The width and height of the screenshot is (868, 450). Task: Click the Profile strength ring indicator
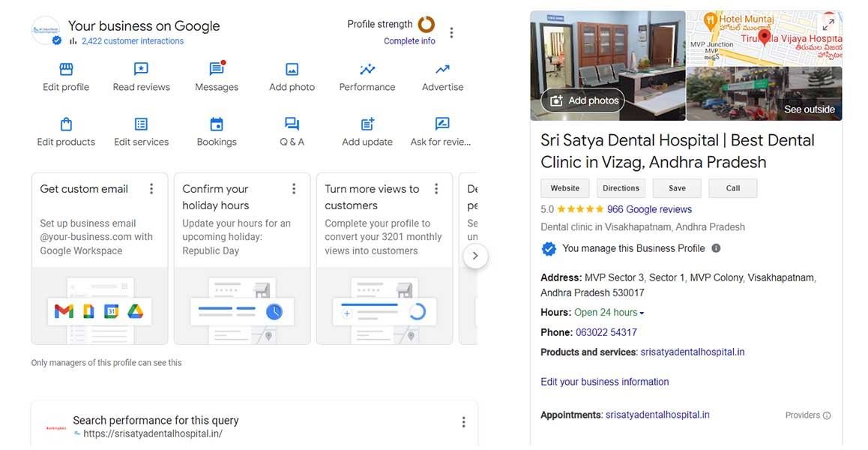(427, 25)
